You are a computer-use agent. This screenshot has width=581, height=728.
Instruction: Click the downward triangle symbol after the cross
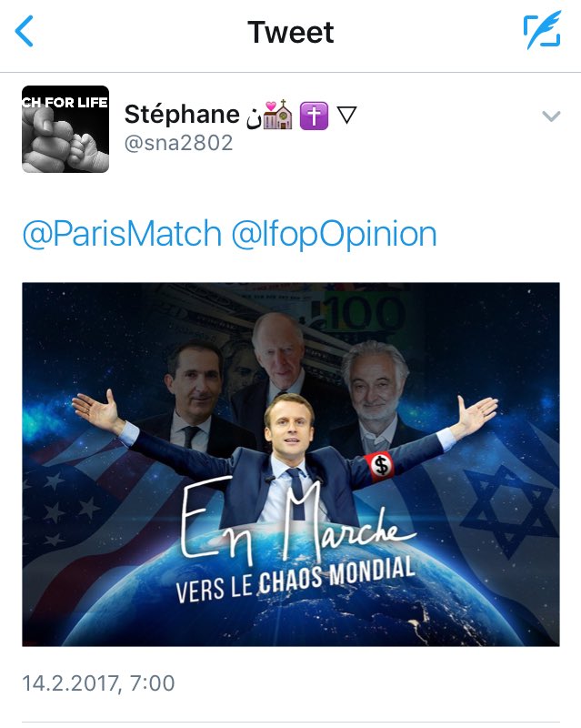346,116
